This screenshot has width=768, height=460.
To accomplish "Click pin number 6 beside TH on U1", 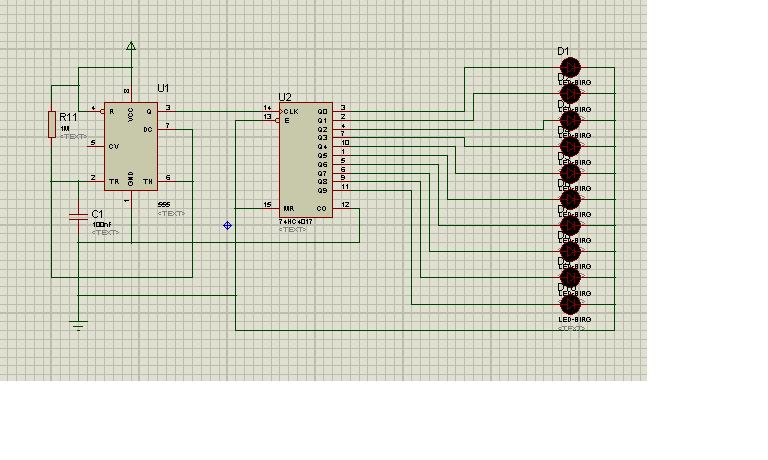I will tap(168, 178).
